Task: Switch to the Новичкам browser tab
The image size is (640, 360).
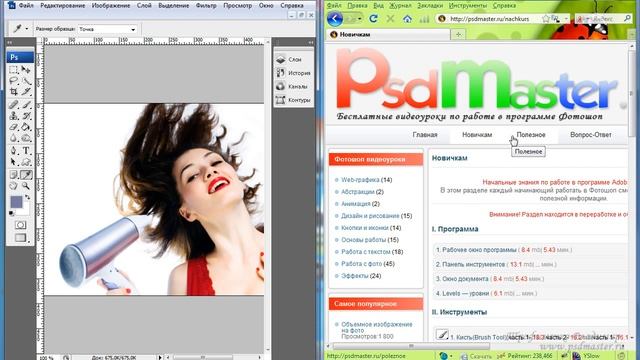Action: pyautogui.click(x=389, y=35)
